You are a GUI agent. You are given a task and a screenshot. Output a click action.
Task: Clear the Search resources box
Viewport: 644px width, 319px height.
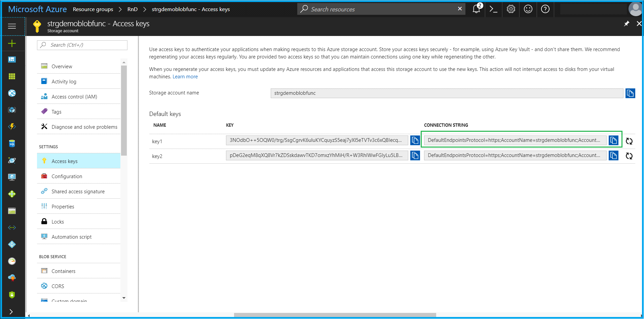(460, 9)
